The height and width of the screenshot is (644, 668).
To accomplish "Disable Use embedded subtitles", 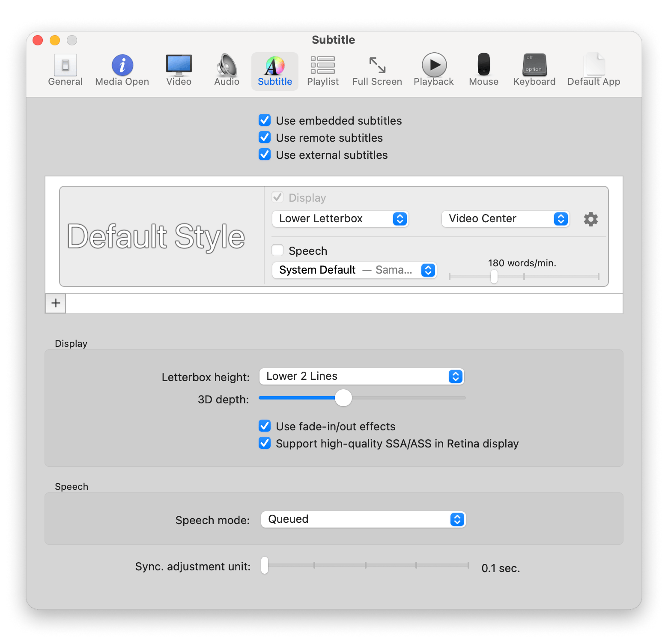I will pos(265,120).
